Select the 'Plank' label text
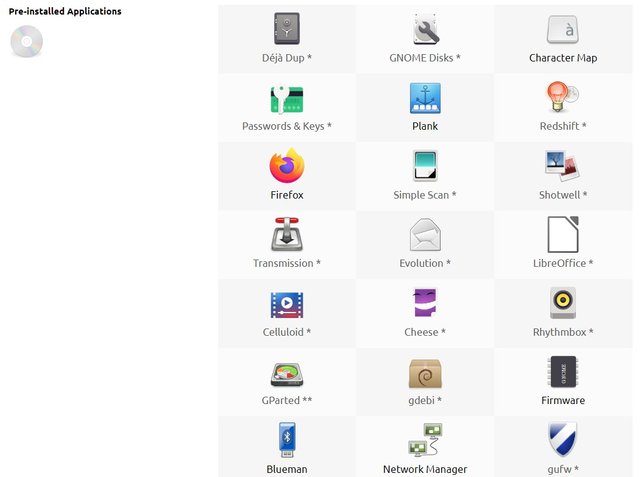This screenshot has width=640, height=477. [x=425, y=126]
